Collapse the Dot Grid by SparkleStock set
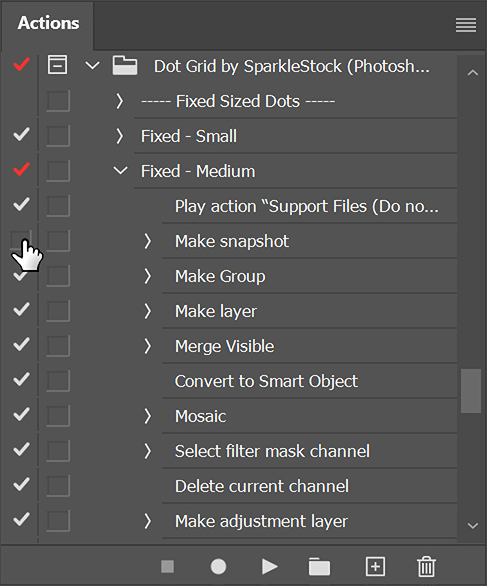 [x=92, y=66]
